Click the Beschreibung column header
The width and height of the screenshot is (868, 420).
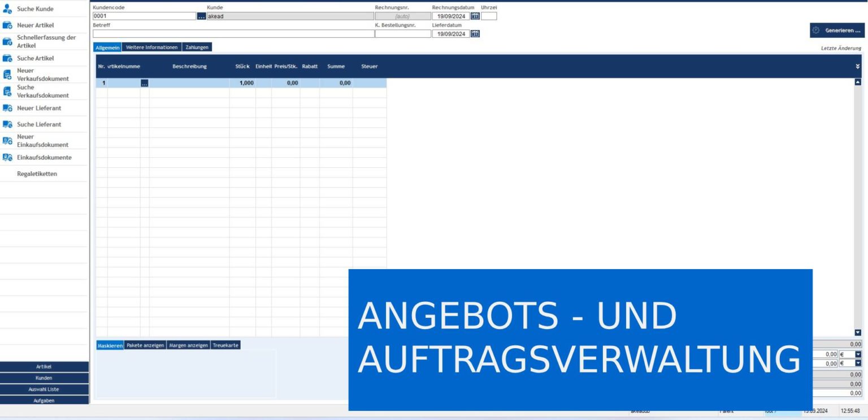tap(190, 67)
